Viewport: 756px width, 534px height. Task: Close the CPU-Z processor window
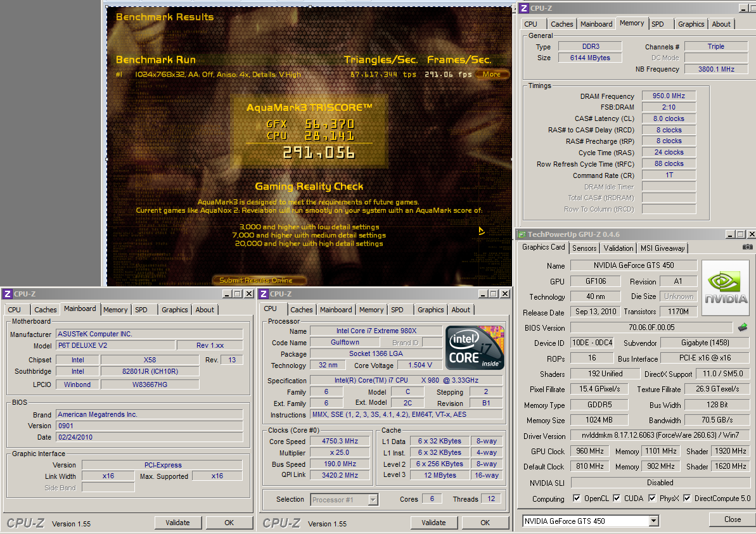tap(505, 293)
